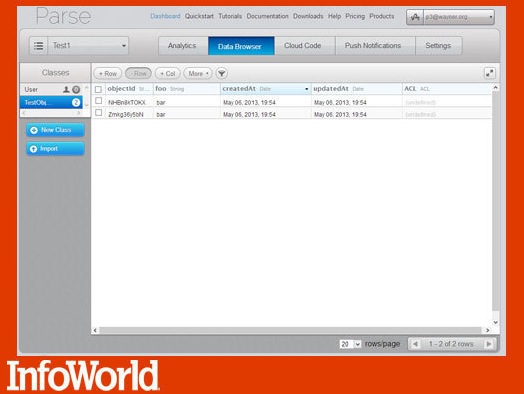Screen dimensions: 524x394
Task: Click the objectId column header
Action: (129, 89)
